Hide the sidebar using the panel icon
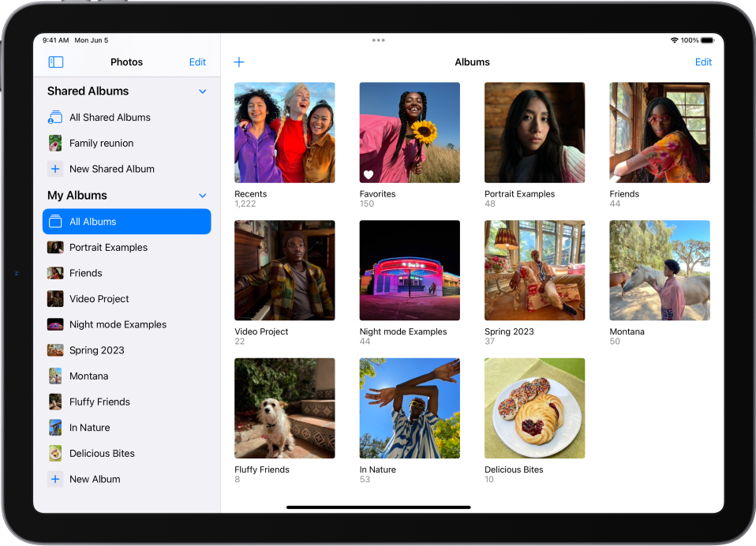This screenshot has width=756, height=546. pos(55,62)
